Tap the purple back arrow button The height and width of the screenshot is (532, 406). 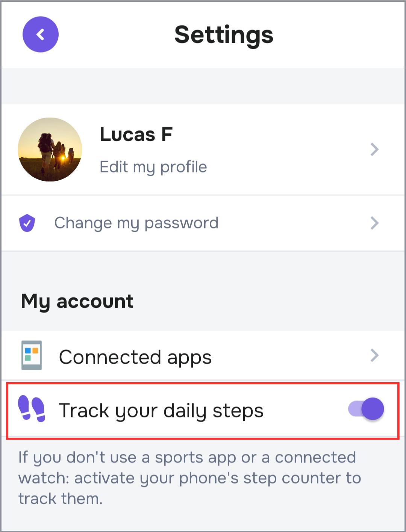tap(41, 35)
